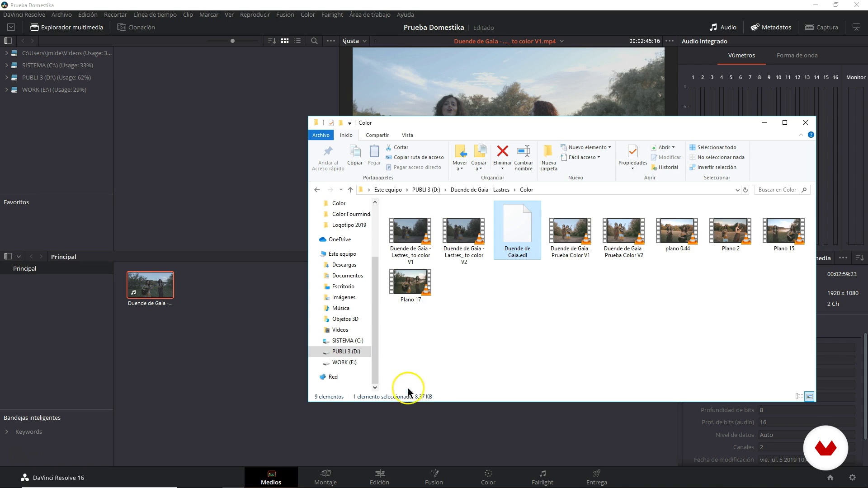Select Descargas in Explorer navigation pane
This screenshot has height=488, width=868.
click(344, 265)
